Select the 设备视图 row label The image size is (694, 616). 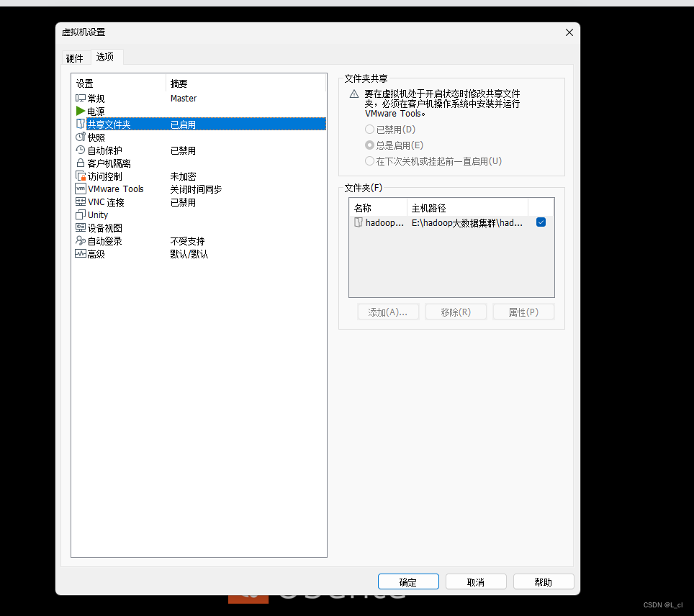[x=104, y=228]
